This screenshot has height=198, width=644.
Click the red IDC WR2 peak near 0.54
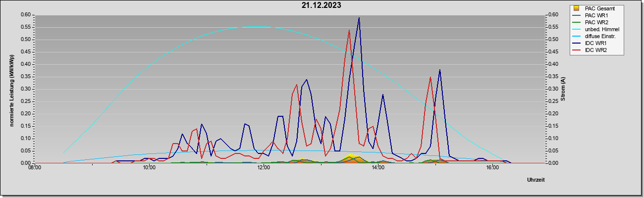pyautogui.click(x=349, y=30)
